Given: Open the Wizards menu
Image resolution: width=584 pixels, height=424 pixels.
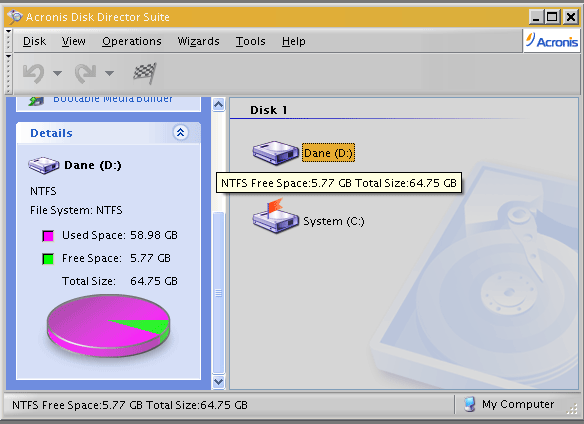Looking at the screenshot, I should tap(199, 41).
